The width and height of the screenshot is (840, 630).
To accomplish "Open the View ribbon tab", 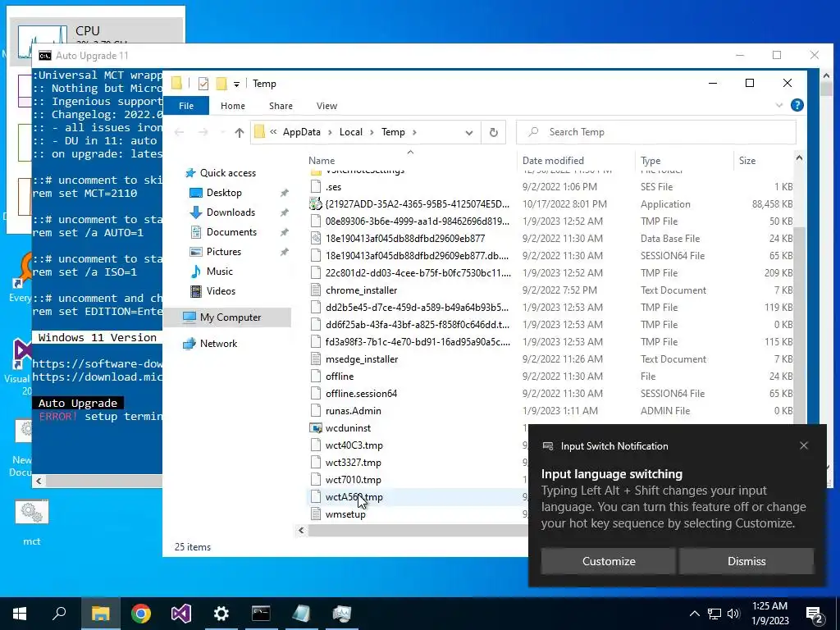I will click(x=326, y=106).
